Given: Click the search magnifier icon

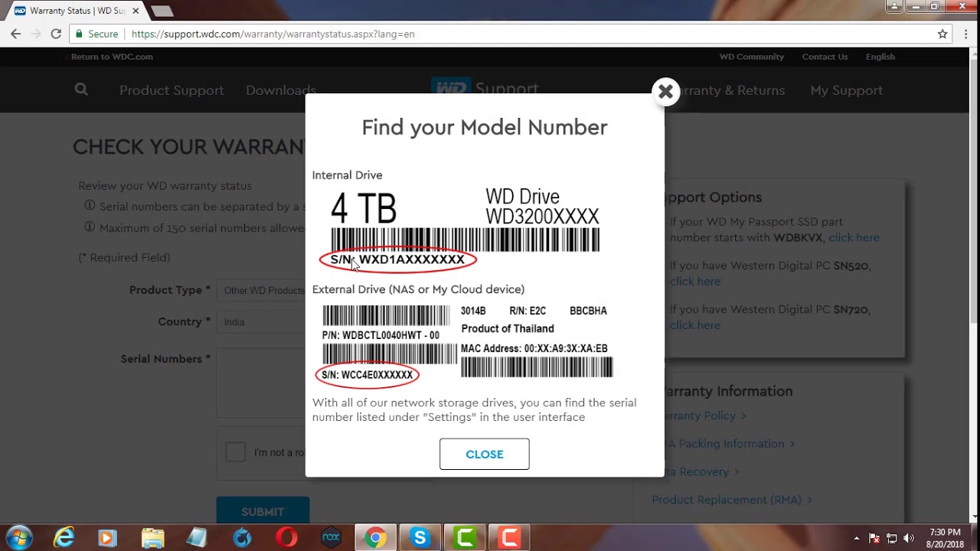Looking at the screenshot, I should click(81, 90).
